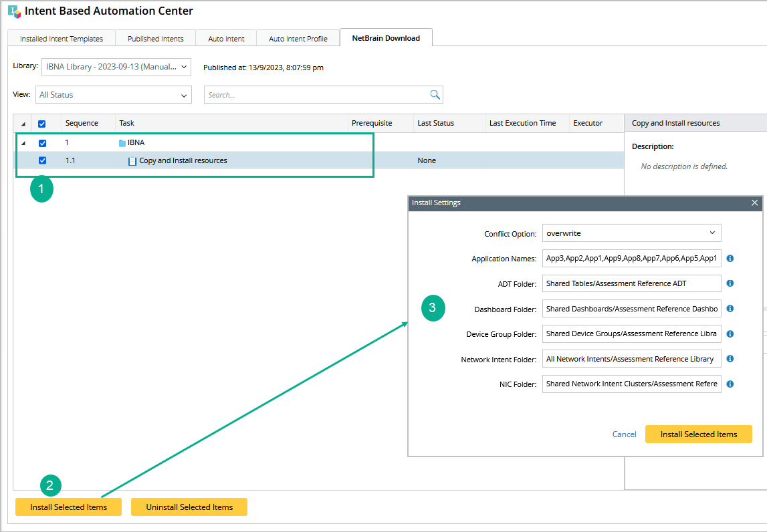Open the Library dropdown
Viewport: 767px width, 532px height.
116,67
